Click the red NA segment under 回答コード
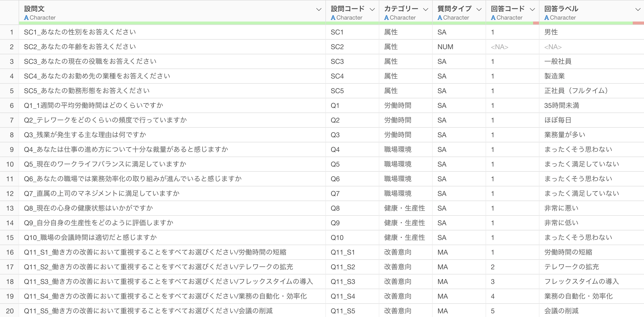This screenshot has height=317, width=644. 536,23
